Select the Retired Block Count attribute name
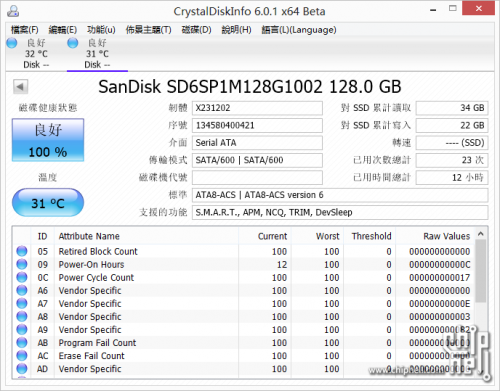Screen dimensions: 500x391 [98, 251]
